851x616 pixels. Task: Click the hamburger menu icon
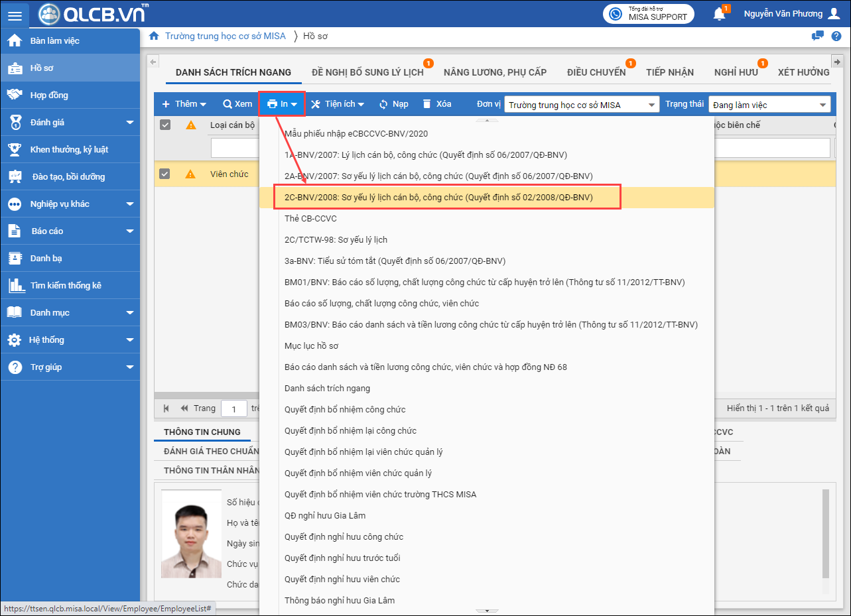(15, 15)
